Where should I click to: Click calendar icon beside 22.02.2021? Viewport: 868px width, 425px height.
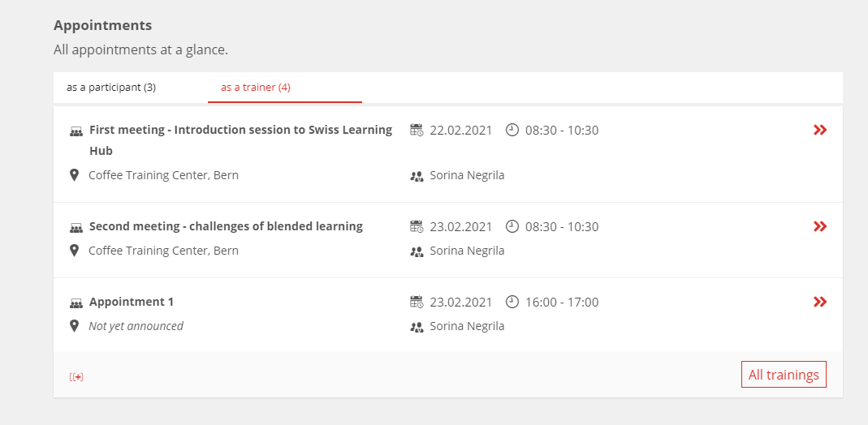click(x=417, y=130)
